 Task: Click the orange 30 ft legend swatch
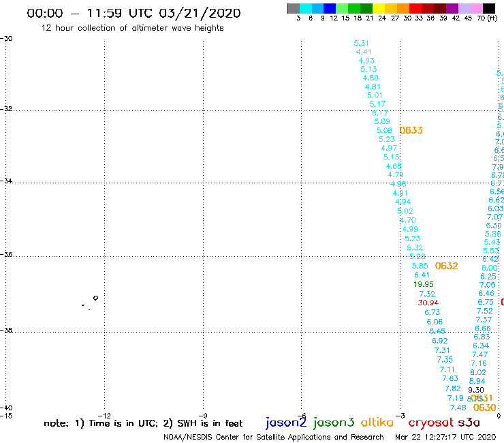tap(403, 8)
